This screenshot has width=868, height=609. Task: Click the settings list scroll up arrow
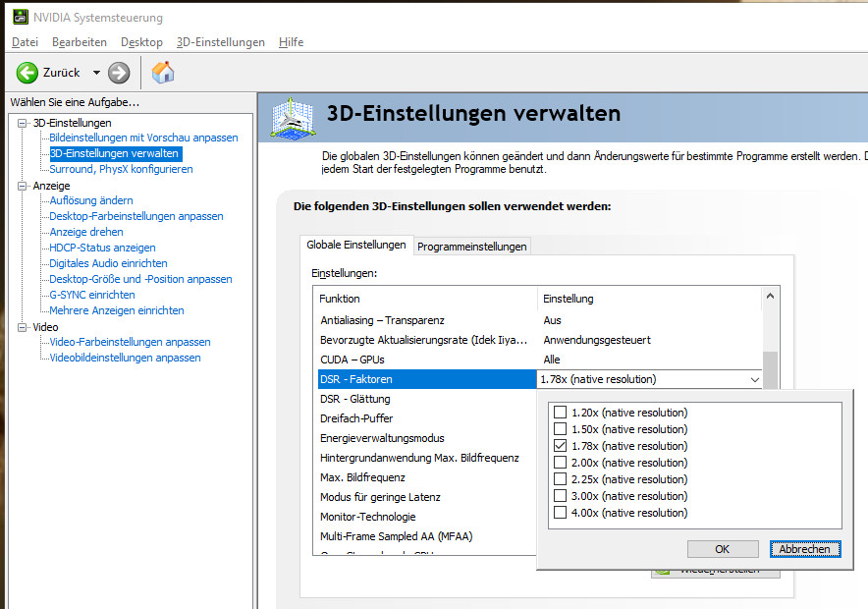(771, 296)
